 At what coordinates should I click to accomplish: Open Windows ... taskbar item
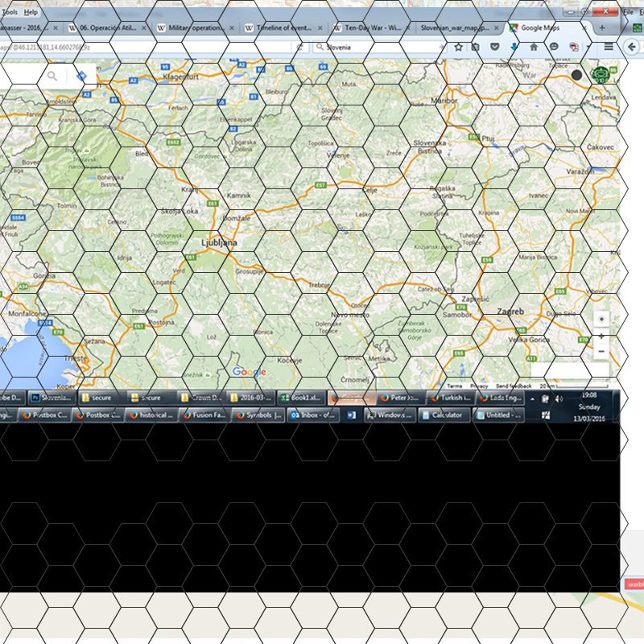coord(390,415)
